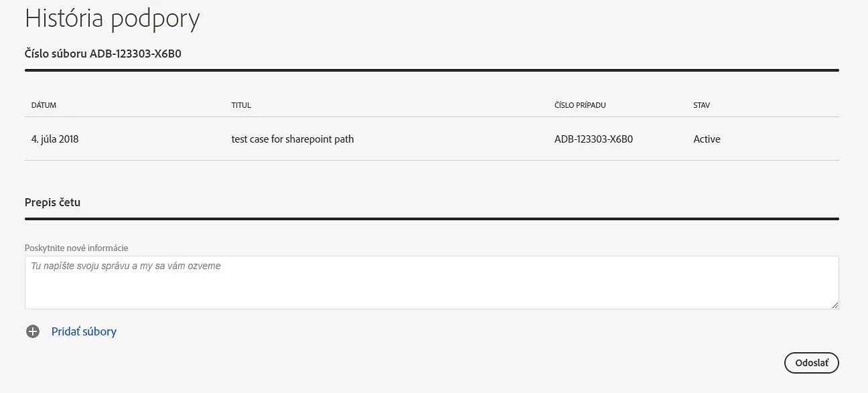Click the Prepis četu section heading
This screenshot has height=393, width=868.
(52, 202)
